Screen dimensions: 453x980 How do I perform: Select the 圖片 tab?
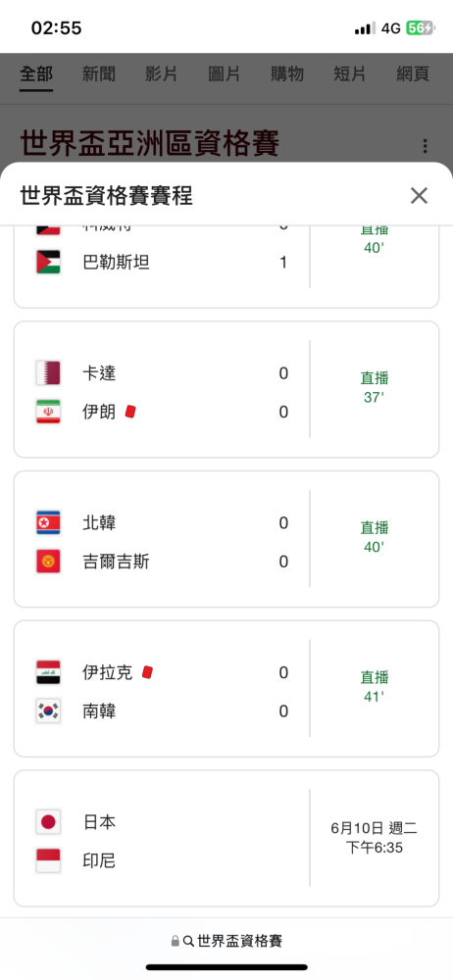pos(224,73)
